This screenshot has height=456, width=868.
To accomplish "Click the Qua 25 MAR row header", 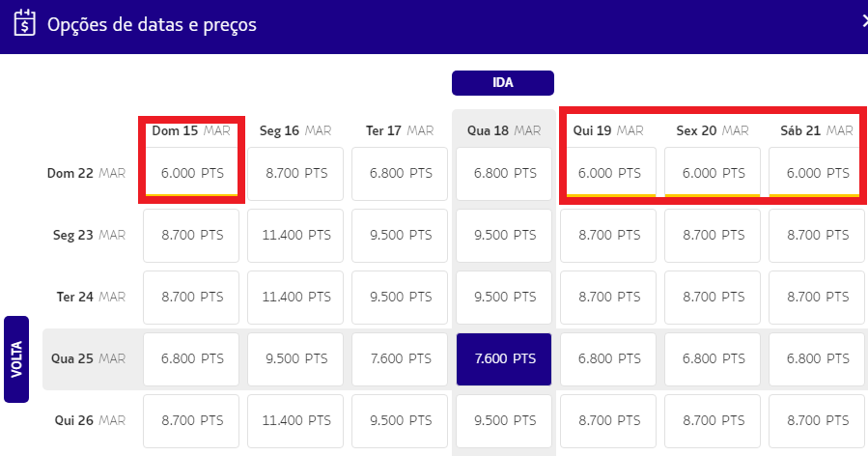I will [x=88, y=358].
